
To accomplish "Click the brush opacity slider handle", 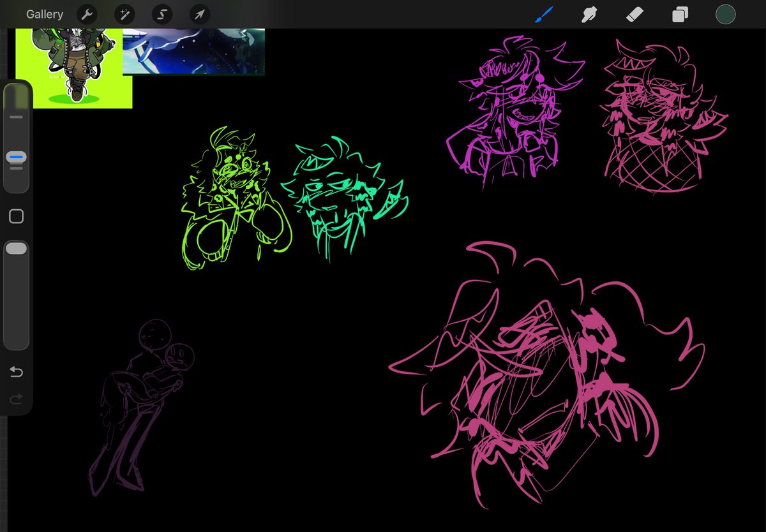I will (x=17, y=249).
